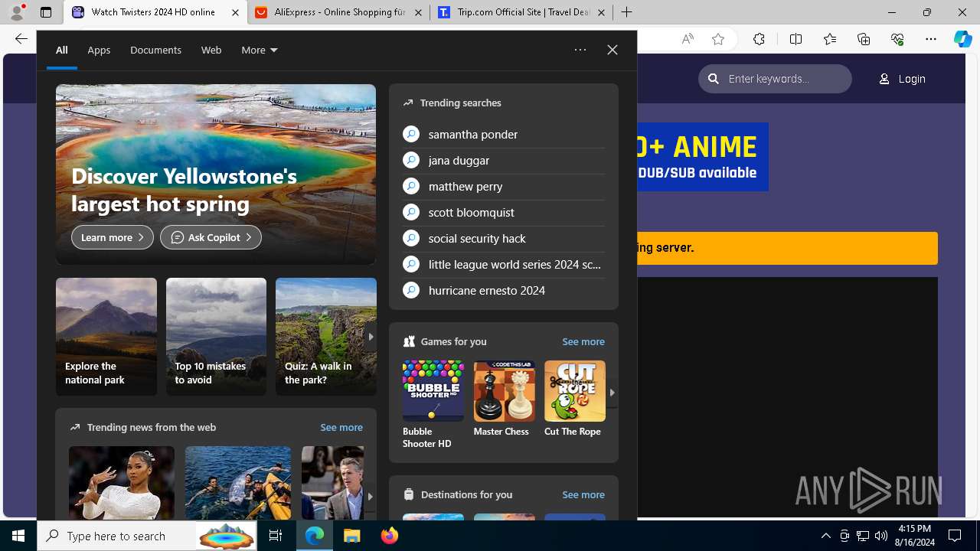980x551 pixels.
Task: Open Edge Collections
Action: 864,39
